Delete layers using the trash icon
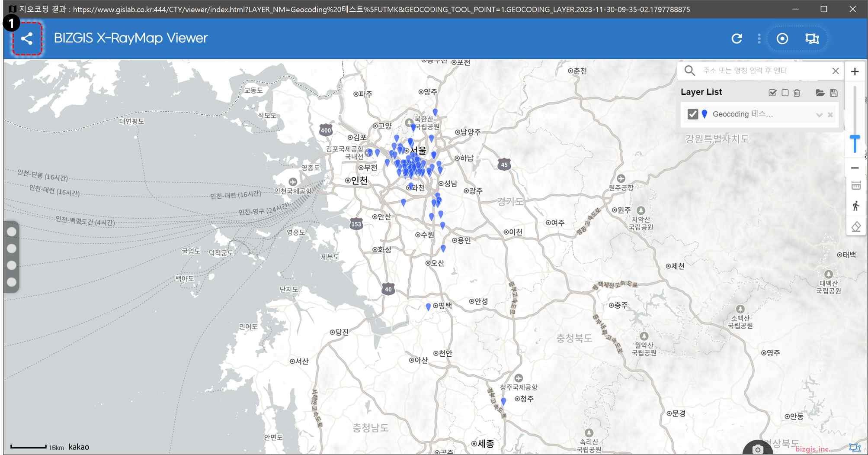 point(797,93)
